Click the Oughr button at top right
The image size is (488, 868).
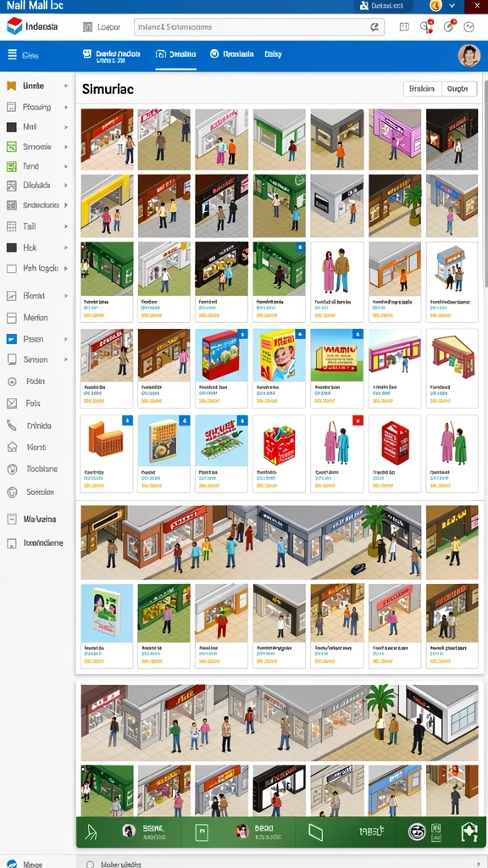coord(460,88)
